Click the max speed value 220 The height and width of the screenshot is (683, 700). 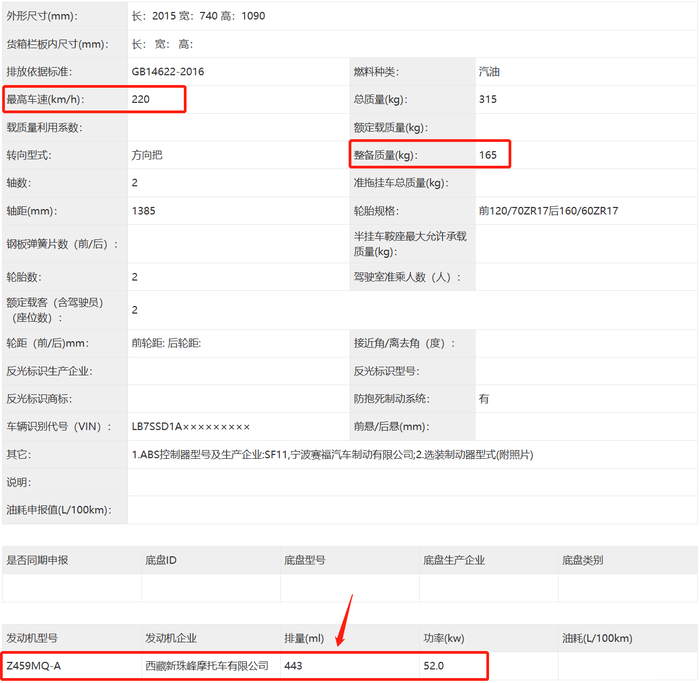click(141, 99)
